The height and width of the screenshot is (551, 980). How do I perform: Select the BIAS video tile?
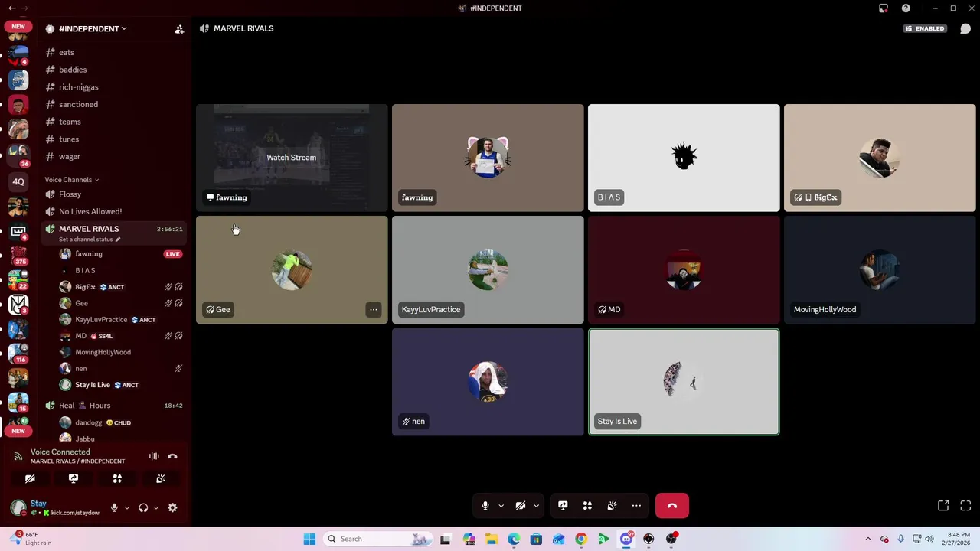coord(684,158)
